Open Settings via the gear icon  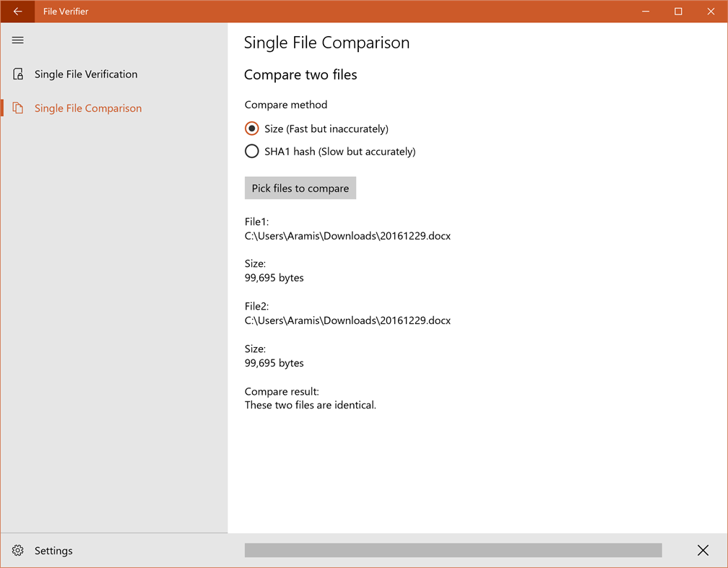click(x=17, y=550)
